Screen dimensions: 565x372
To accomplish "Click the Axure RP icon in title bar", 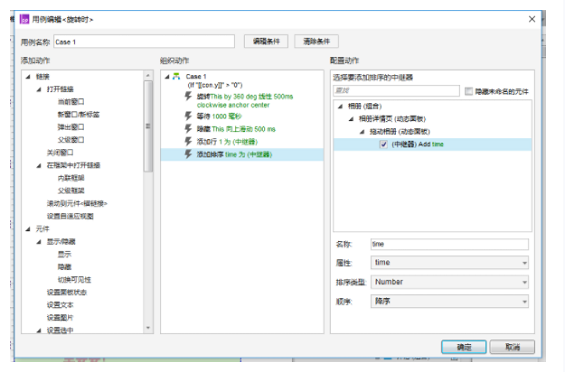I will 24,19.
